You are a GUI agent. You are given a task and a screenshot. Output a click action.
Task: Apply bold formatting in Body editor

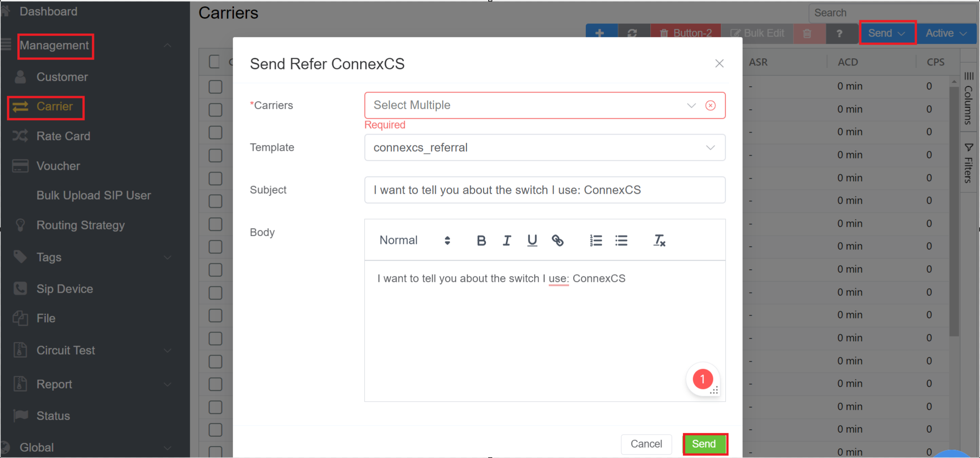pyautogui.click(x=481, y=241)
